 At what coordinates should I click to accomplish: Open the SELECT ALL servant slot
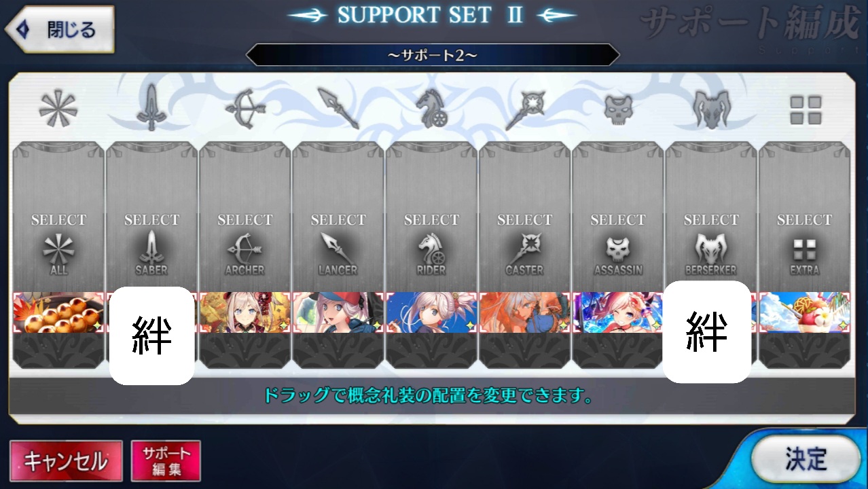click(x=58, y=217)
